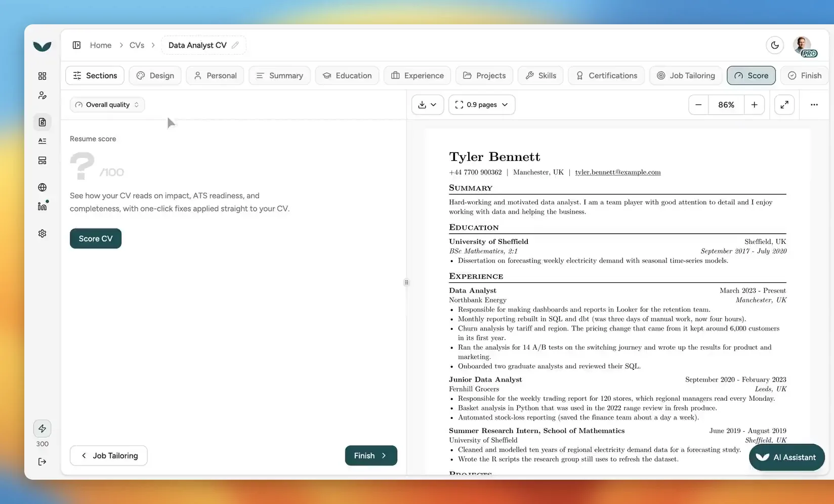
Task: Open settings gear in sidebar
Action: point(42,233)
